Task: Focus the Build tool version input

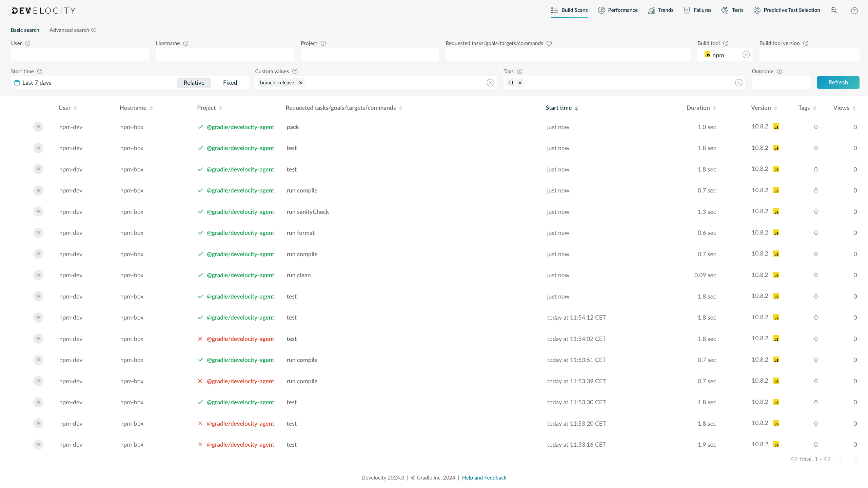Action: [809, 55]
